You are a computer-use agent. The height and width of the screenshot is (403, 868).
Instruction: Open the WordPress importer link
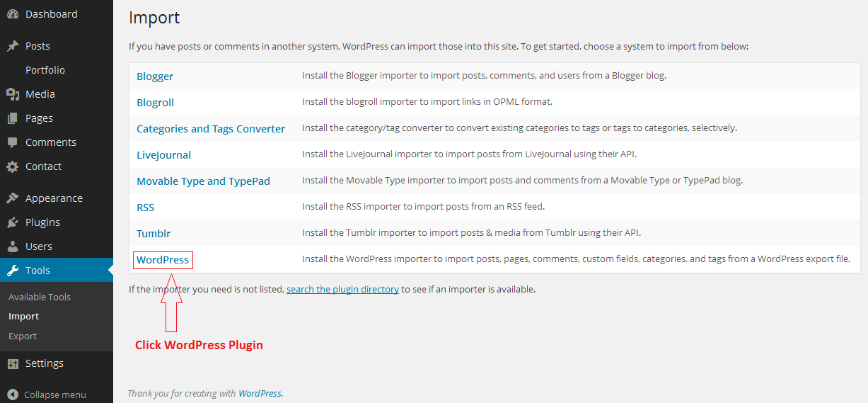163,260
